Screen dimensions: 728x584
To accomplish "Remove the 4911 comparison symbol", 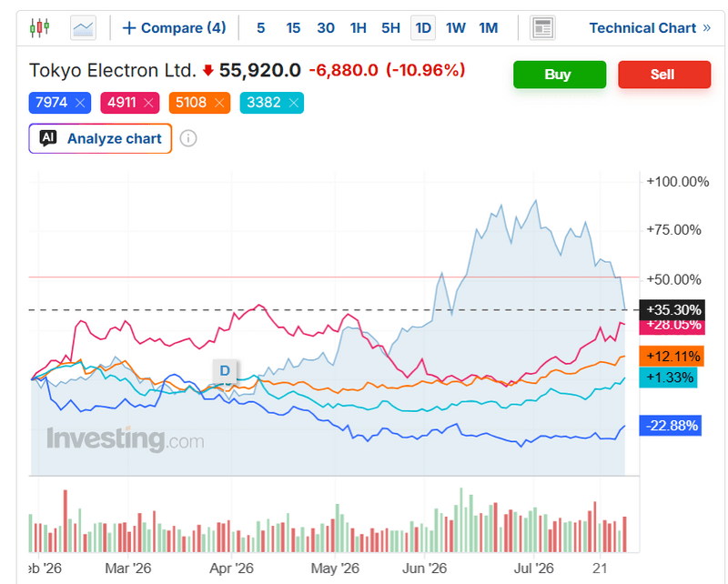I will 148,103.
